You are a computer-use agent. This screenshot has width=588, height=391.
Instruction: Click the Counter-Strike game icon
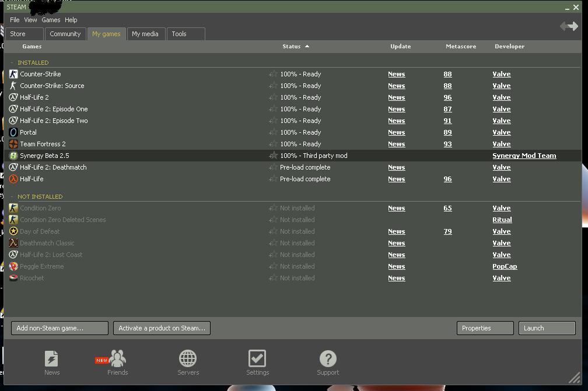click(13, 74)
